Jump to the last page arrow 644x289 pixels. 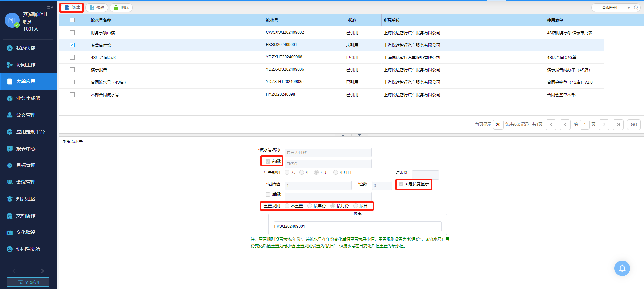tap(618, 125)
